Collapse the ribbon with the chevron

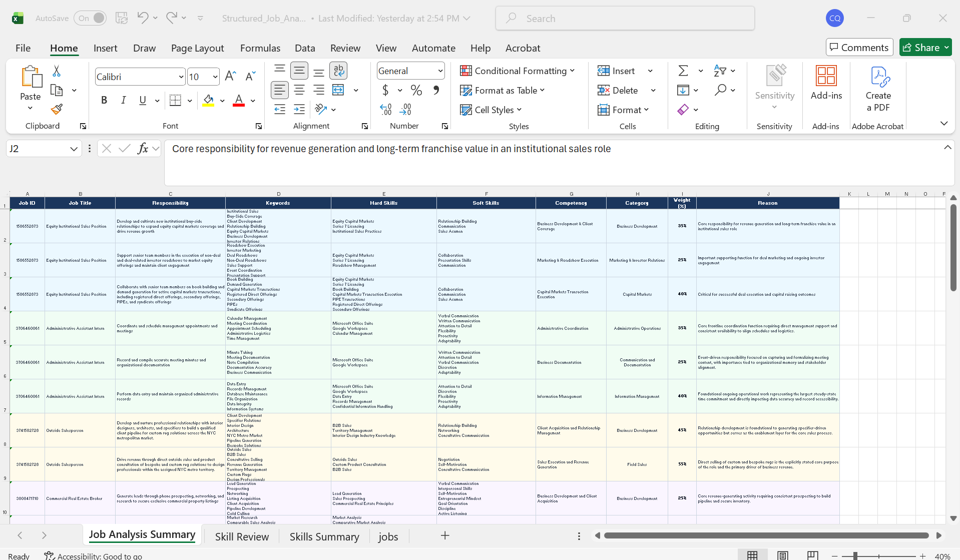(x=944, y=123)
